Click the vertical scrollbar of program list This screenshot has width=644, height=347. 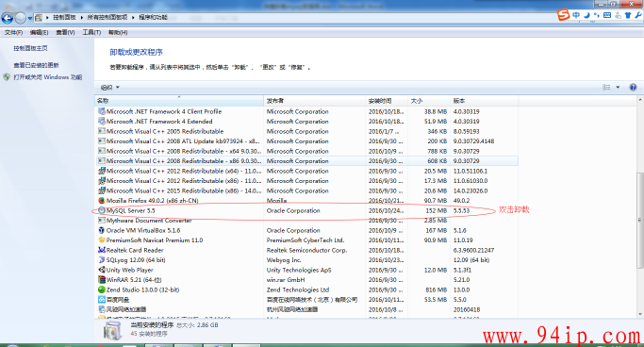[x=639, y=220]
